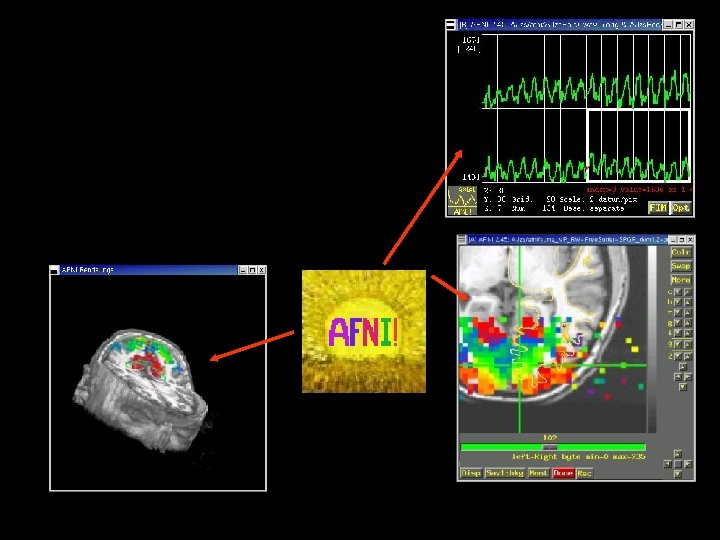Image resolution: width=720 pixels, height=540 pixels.
Task: Open the Opt menu in graph window
Action: coord(681,208)
